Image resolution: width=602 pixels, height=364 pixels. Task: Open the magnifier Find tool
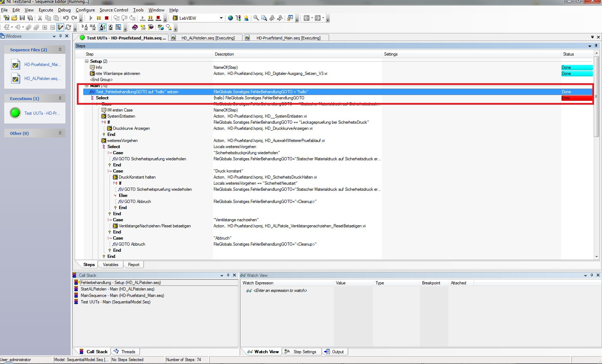pyautogui.click(x=256, y=18)
